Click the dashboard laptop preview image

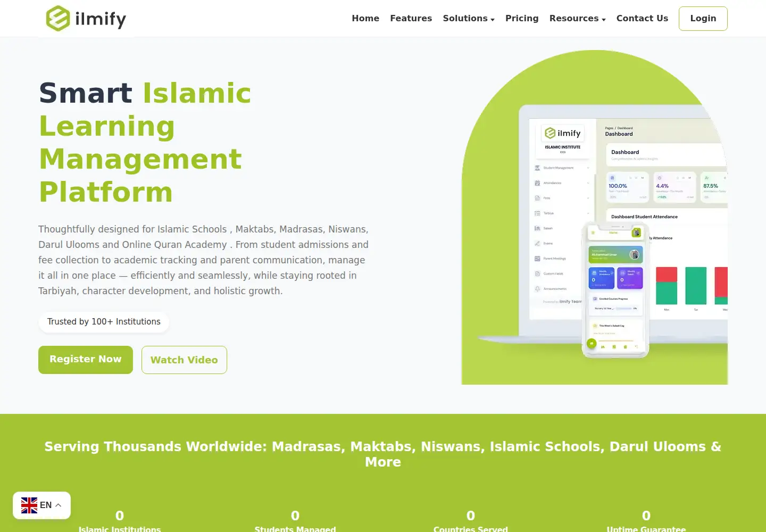pyautogui.click(x=595, y=217)
